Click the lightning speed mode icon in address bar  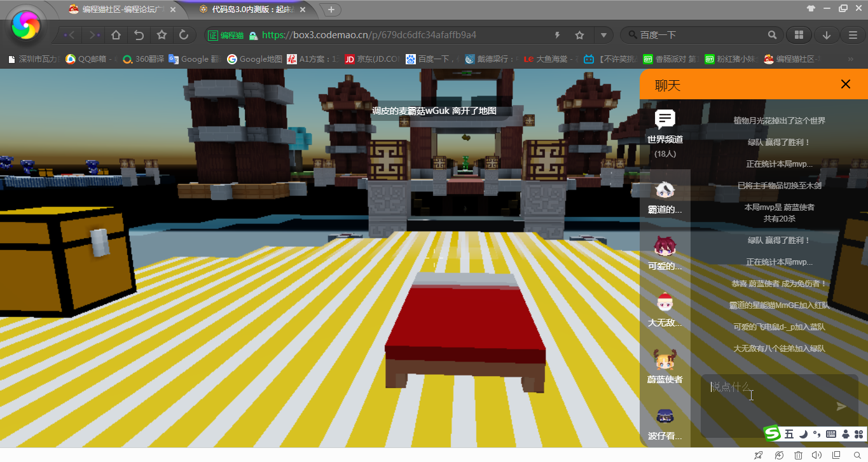point(558,35)
